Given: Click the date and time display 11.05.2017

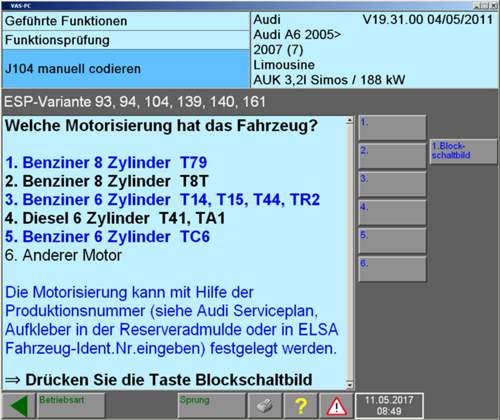Looking at the screenshot, I should tap(389, 406).
